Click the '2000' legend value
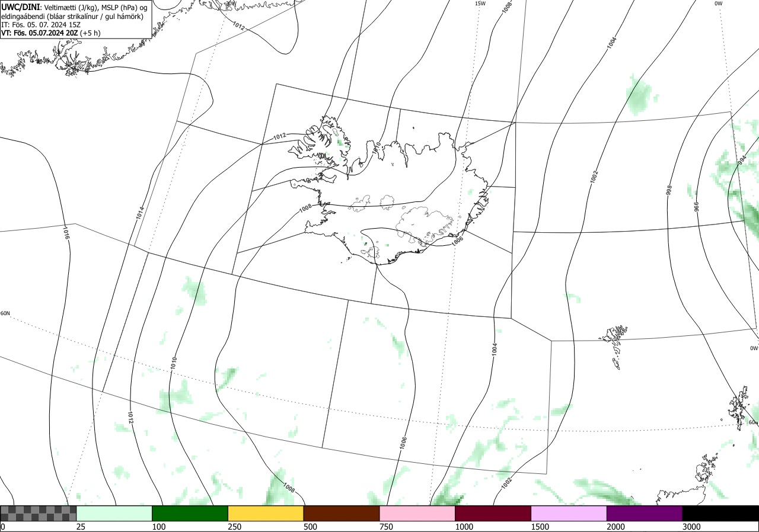 616,527
